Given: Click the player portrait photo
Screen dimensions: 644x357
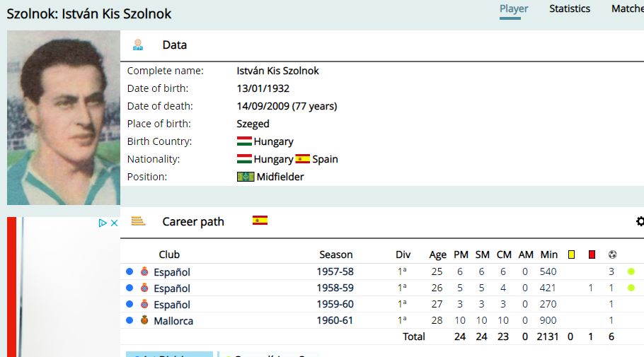Looking at the screenshot, I should 64,118.
